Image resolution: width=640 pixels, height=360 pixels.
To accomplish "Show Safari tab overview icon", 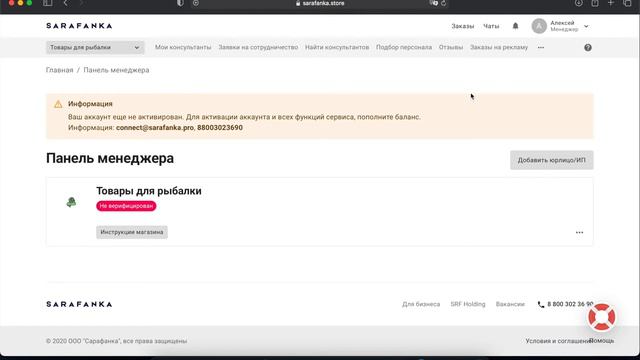I will click(x=627, y=3).
